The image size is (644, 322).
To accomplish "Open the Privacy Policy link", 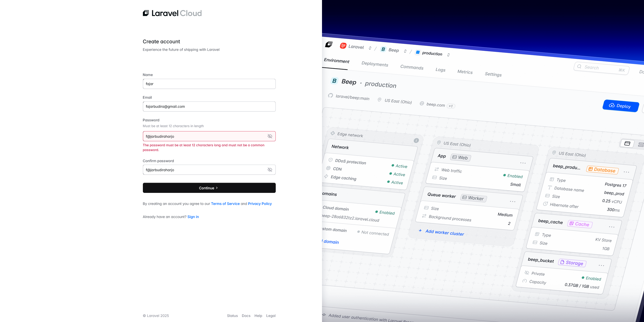I will coord(260,204).
